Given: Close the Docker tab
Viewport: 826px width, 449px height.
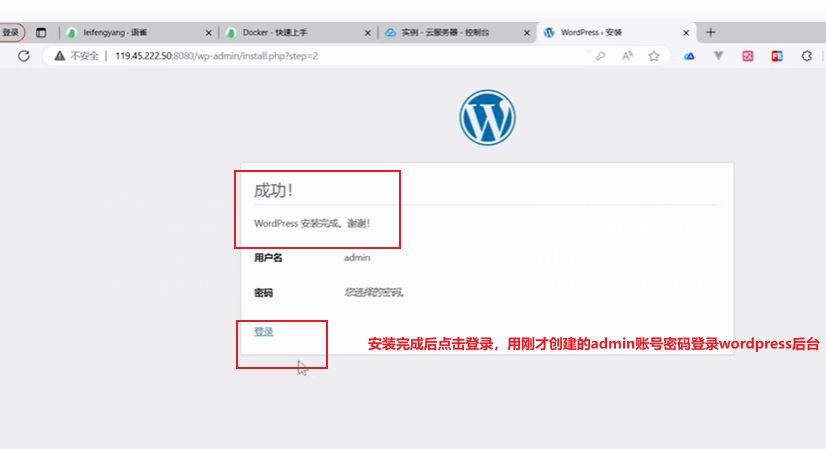Looking at the screenshot, I should (x=368, y=33).
